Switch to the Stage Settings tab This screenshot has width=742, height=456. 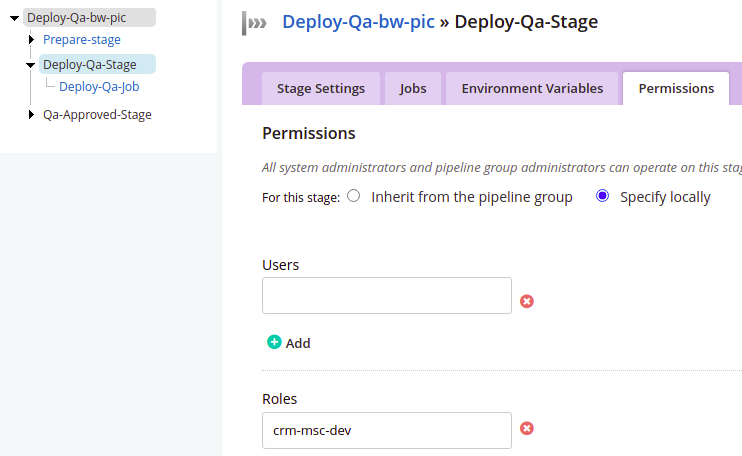(320, 88)
